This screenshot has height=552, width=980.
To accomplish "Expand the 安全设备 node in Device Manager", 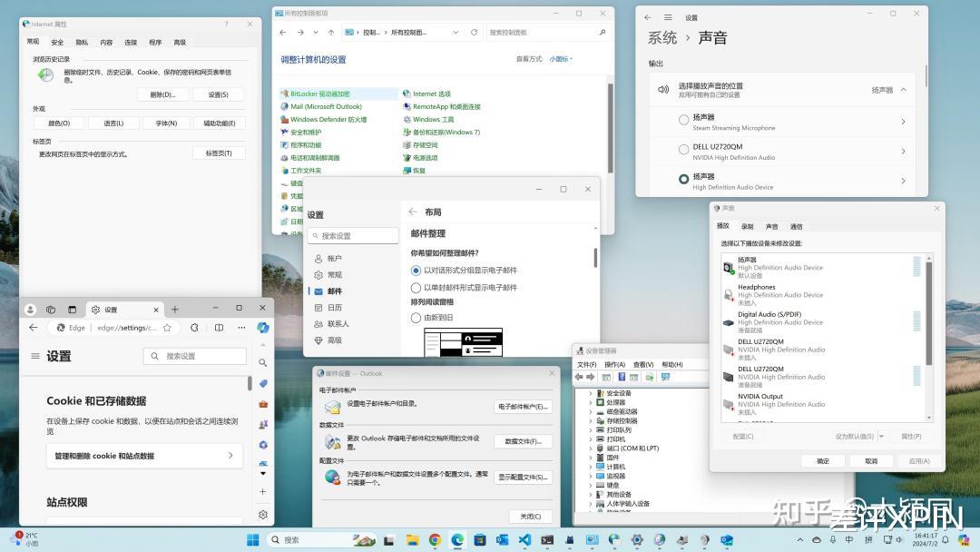I will tap(590, 393).
